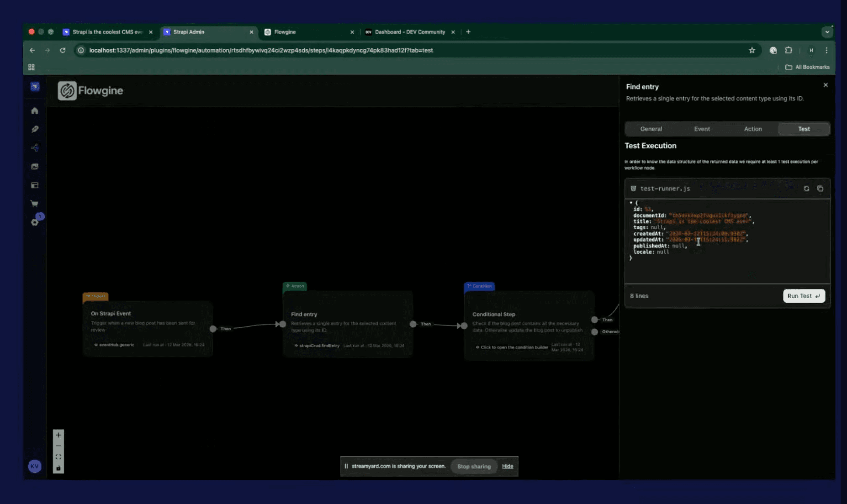Switch to 'Strapi is the coolest CMS' browser tab
847x504 pixels.
pos(107,32)
